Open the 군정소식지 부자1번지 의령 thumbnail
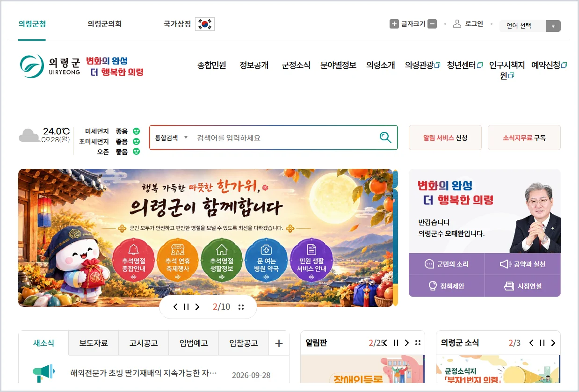 pos(498,369)
